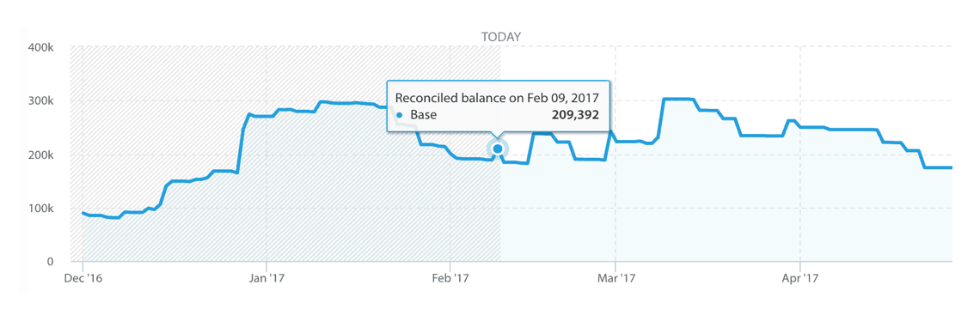Select the 200k y-axis label

[40, 154]
